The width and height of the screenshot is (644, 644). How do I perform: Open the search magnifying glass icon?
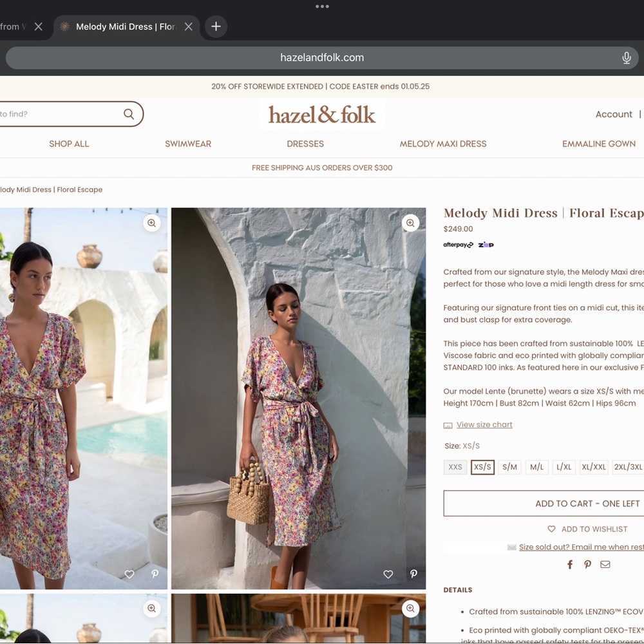pyautogui.click(x=128, y=113)
